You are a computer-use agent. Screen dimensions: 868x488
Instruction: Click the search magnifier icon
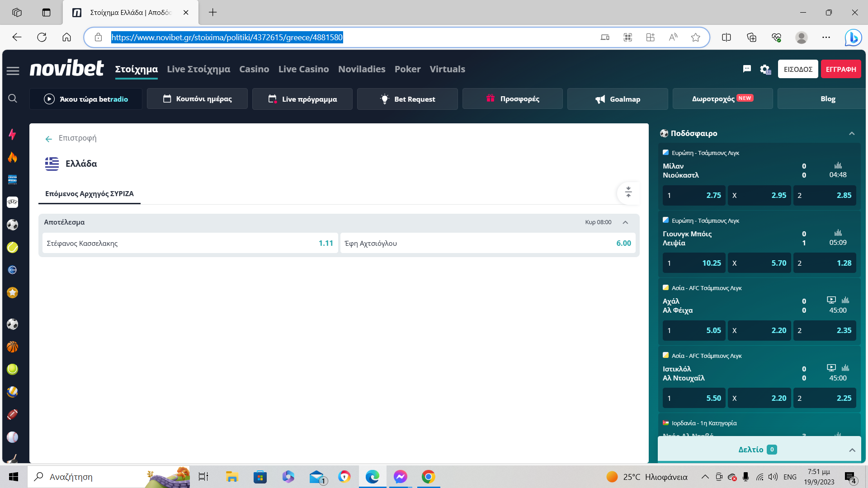(x=13, y=99)
